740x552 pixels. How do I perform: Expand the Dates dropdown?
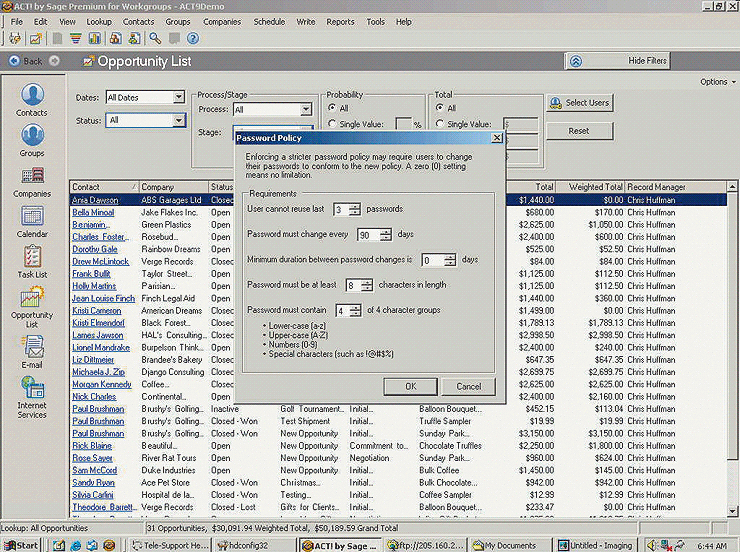[x=178, y=97]
